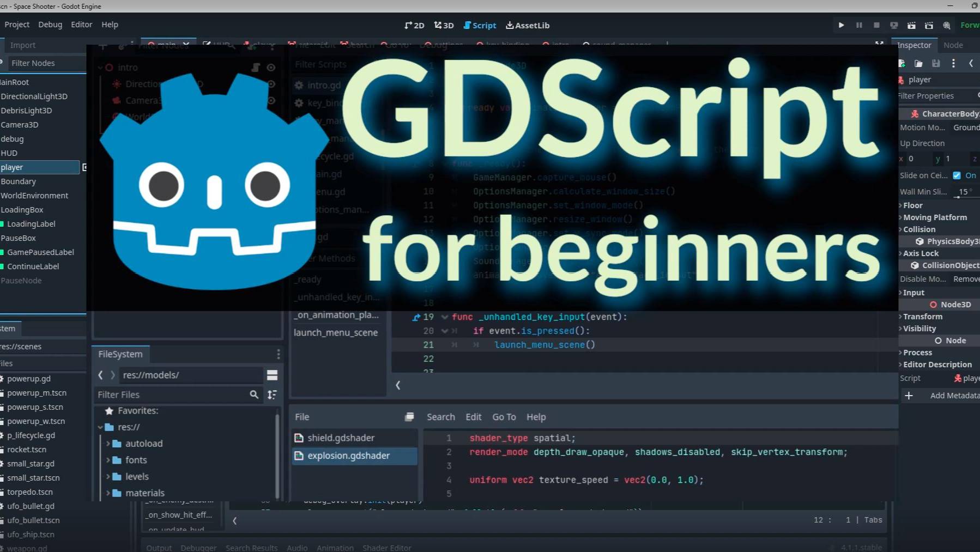Open the Debug menu
Viewport: 980px width, 552px height.
click(50, 25)
